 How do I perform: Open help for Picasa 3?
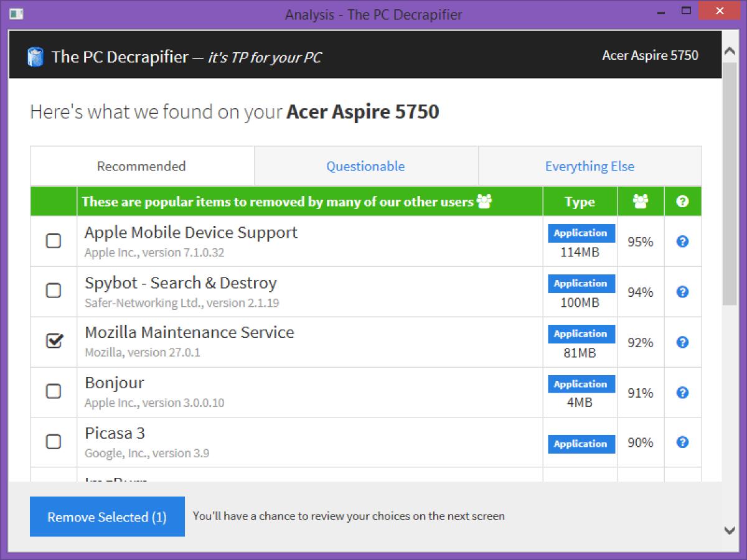point(682,442)
